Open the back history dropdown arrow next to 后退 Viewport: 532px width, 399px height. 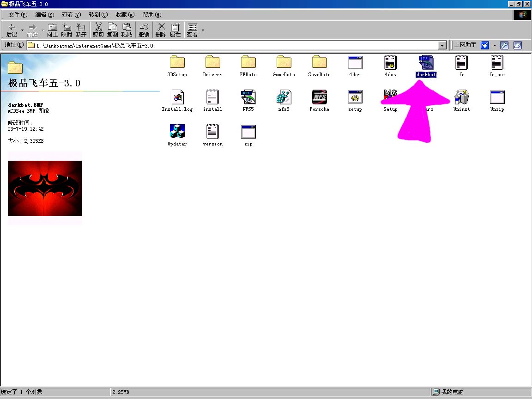pyautogui.click(x=22, y=30)
